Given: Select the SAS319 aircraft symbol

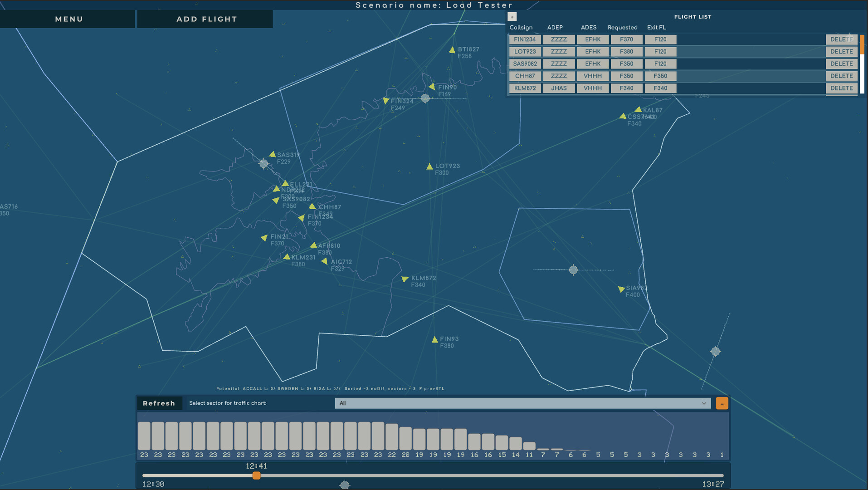Looking at the screenshot, I should (x=273, y=153).
